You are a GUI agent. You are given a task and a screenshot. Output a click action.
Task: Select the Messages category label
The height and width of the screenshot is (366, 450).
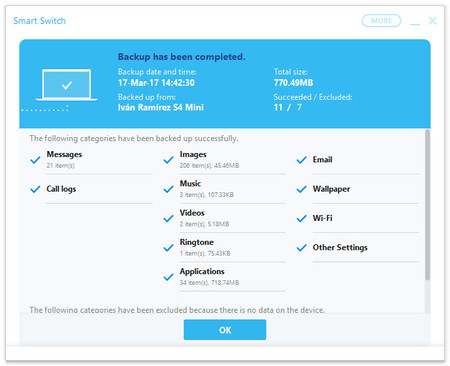64,154
